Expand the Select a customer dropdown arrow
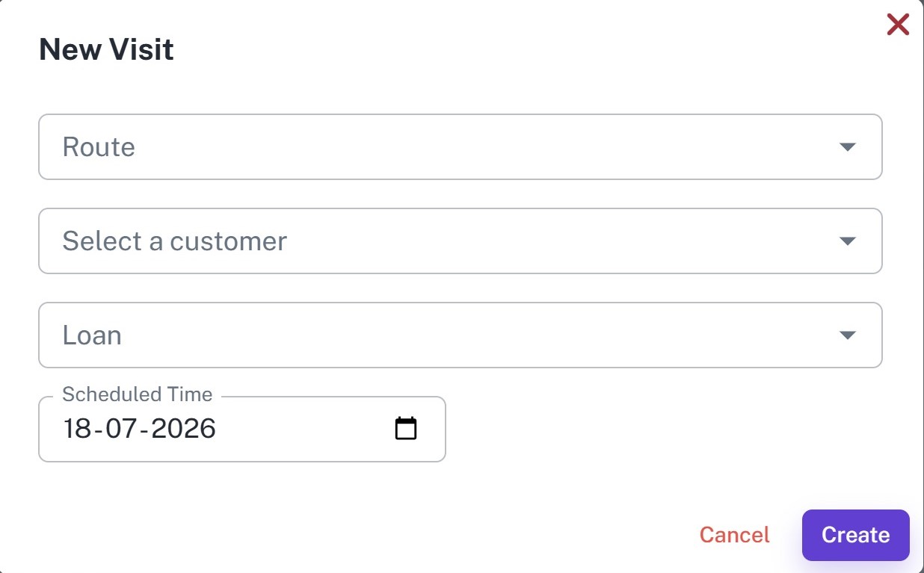The height and width of the screenshot is (573, 924). [847, 241]
